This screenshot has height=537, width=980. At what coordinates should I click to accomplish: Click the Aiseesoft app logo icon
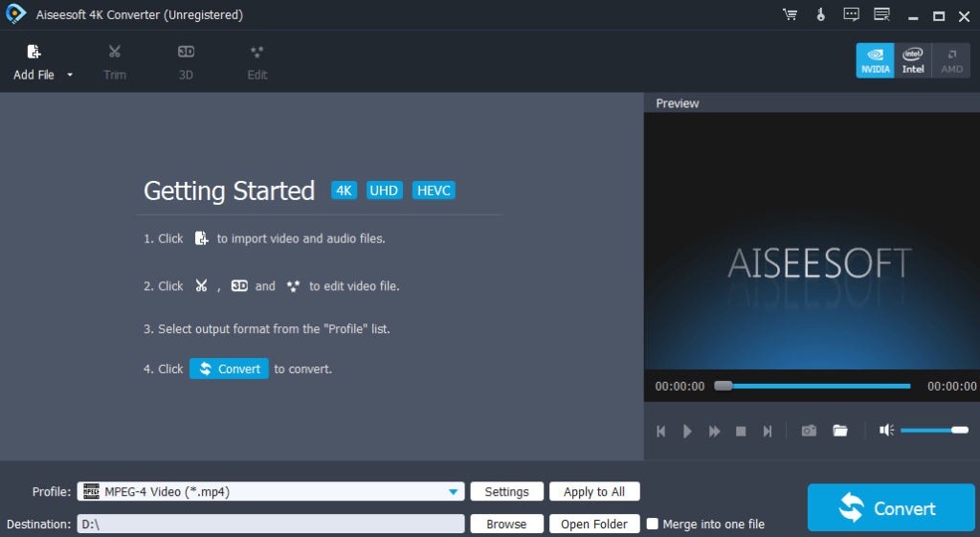(x=15, y=13)
